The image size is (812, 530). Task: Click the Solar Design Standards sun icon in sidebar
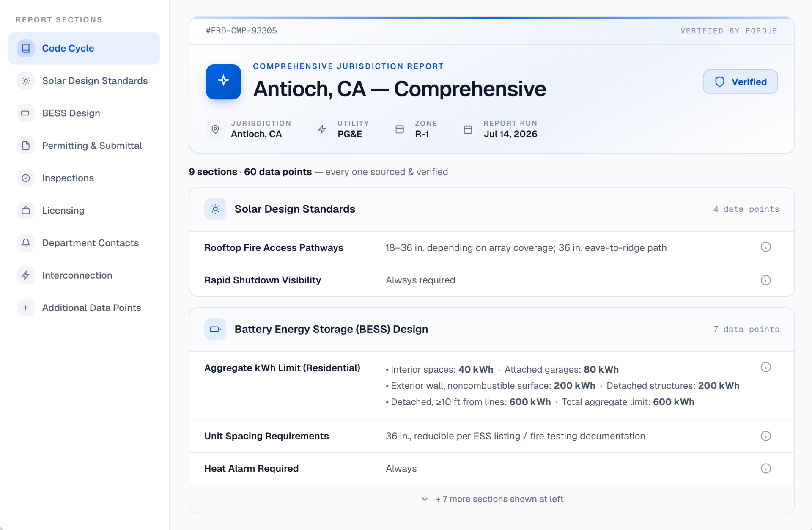(x=26, y=81)
